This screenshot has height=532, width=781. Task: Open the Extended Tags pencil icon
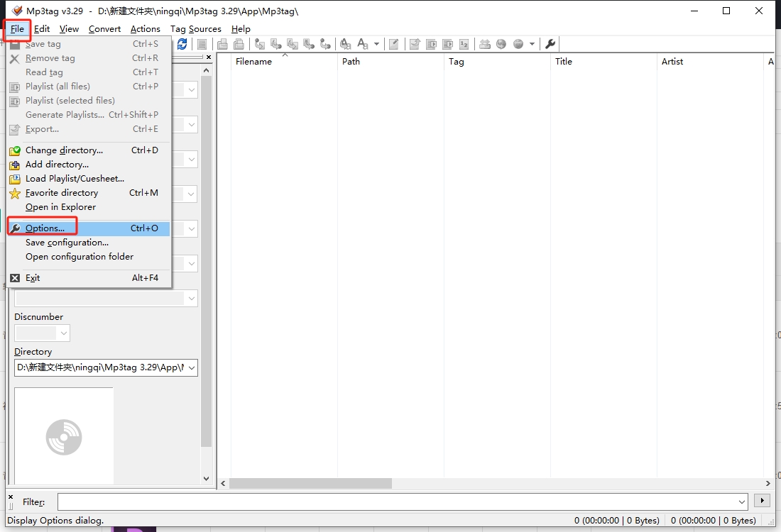(393, 44)
